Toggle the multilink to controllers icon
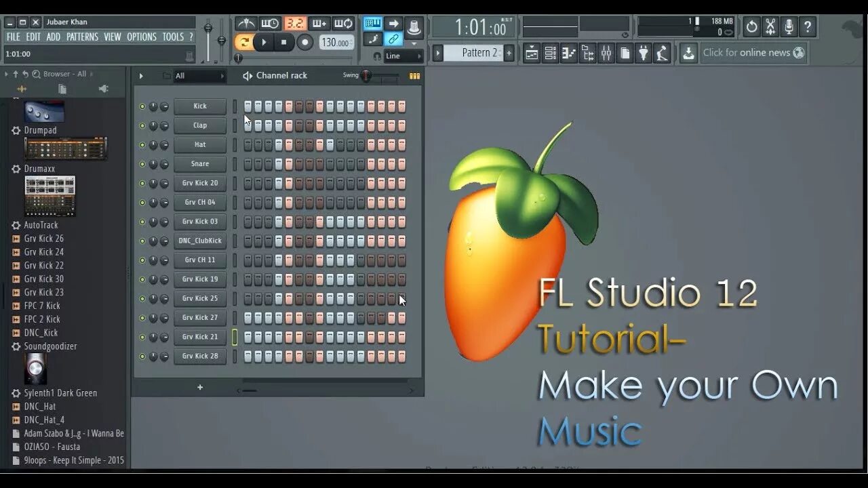 pyautogui.click(x=393, y=39)
